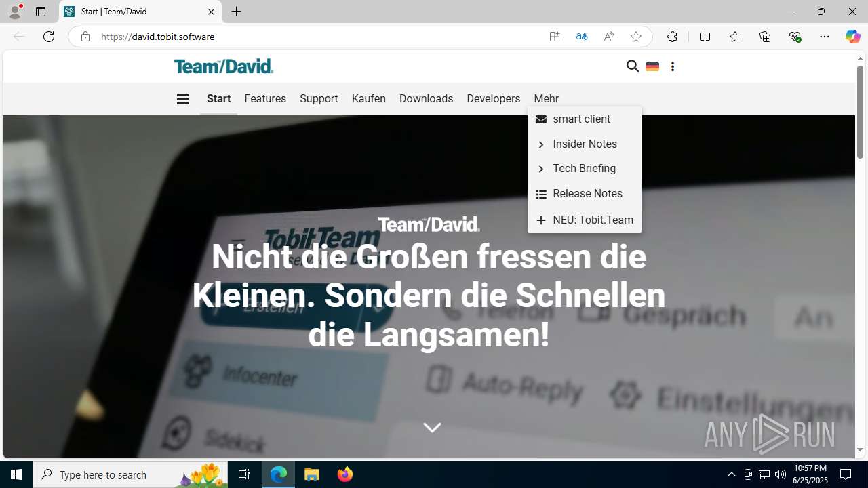
Task: Open Browser essentials heart icon
Action: tap(795, 37)
